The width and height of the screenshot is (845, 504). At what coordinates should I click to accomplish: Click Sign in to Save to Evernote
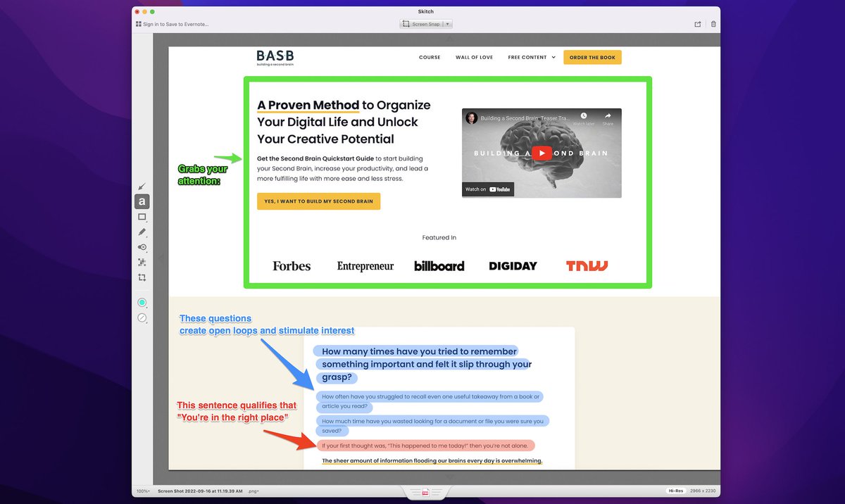pyautogui.click(x=173, y=24)
